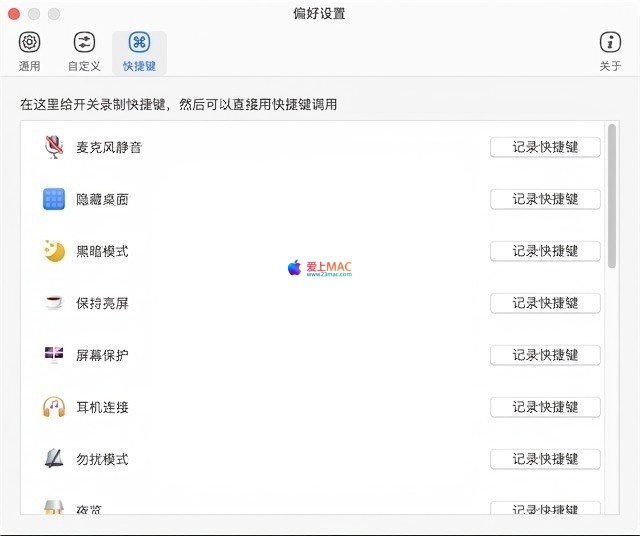Switch to the General (通用) tab
The width and height of the screenshot is (640, 536).
(30, 51)
